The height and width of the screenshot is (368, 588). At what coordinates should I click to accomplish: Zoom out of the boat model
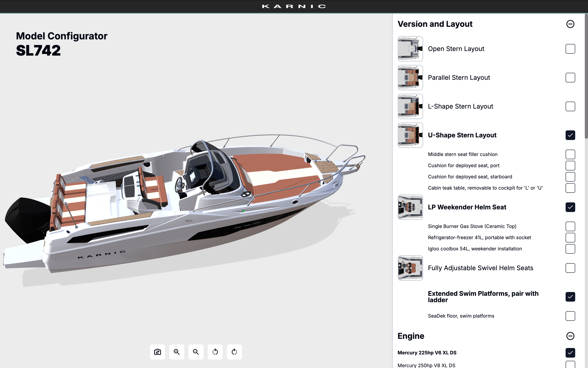196,352
